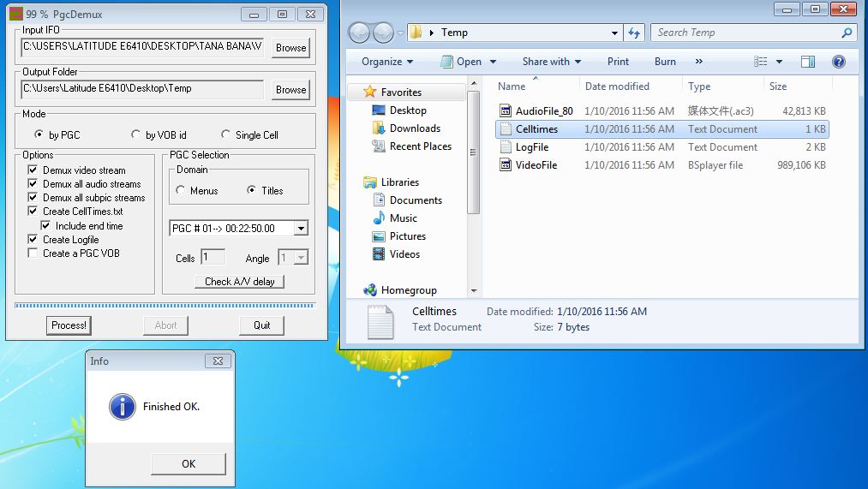Select the Celltimes file icon
Screen dimensions: 868x489
coord(506,129)
